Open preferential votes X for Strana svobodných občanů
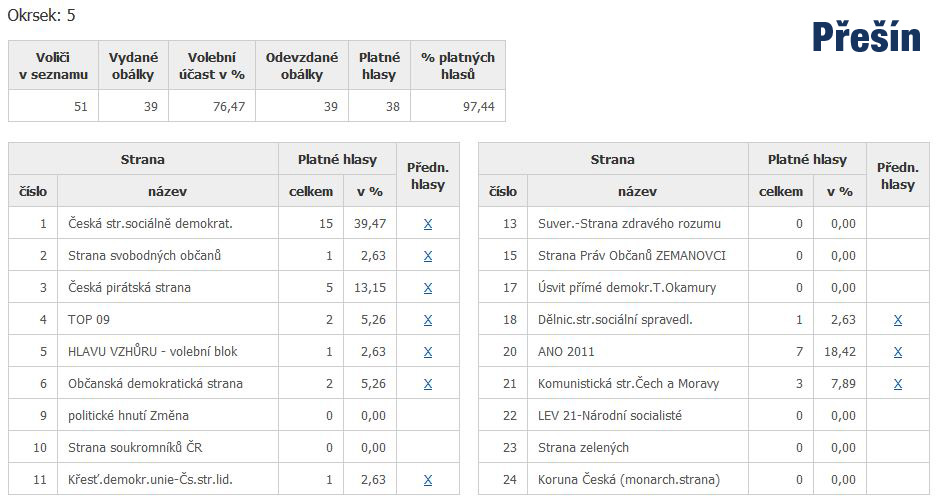Image resolution: width=938 pixels, height=502 pixels. pyautogui.click(x=428, y=256)
